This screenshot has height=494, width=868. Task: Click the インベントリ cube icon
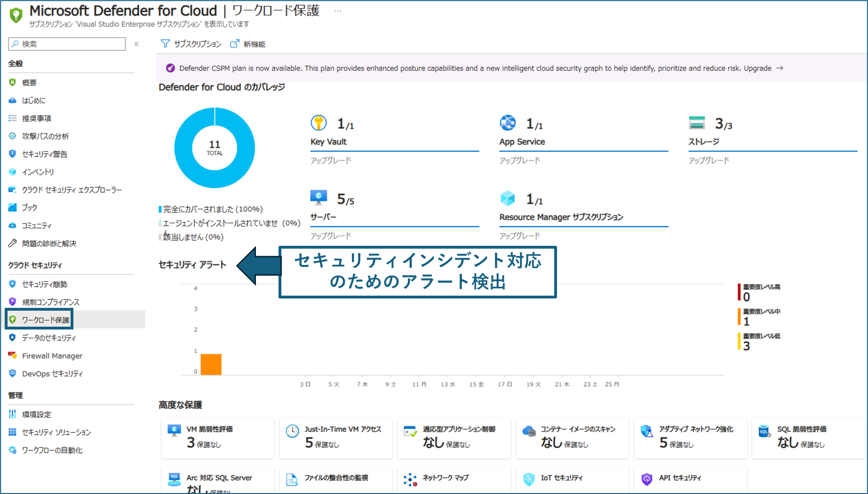tap(13, 172)
